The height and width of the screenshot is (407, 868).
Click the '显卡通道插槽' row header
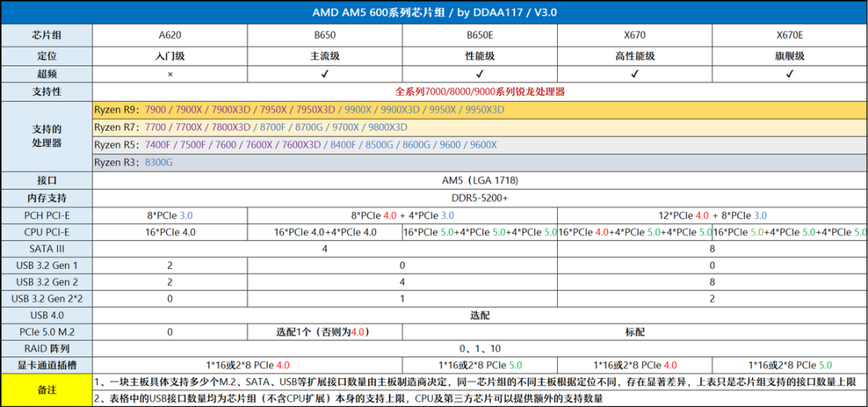click(47, 365)
